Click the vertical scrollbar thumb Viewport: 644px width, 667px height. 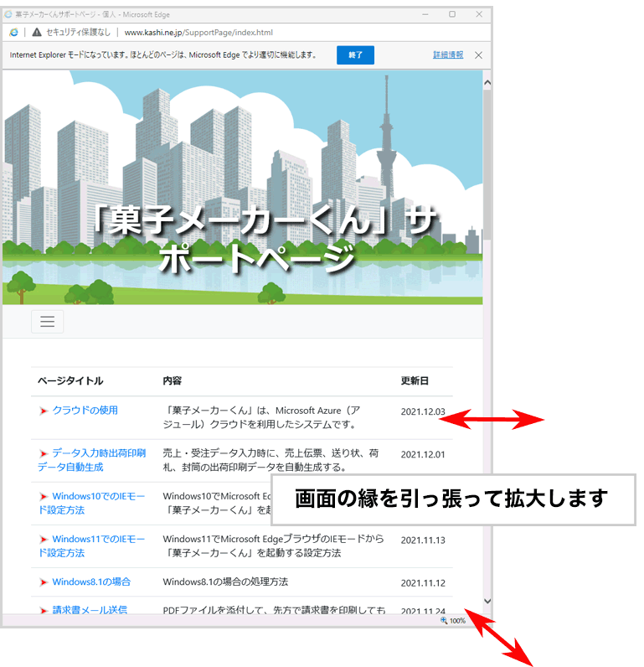point(487,163)
